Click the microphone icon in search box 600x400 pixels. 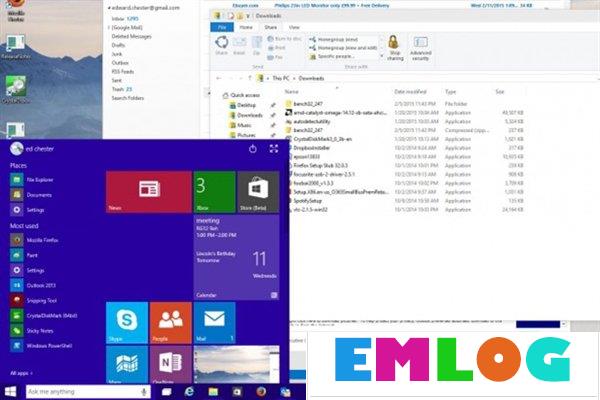click(x=144, y=392)
